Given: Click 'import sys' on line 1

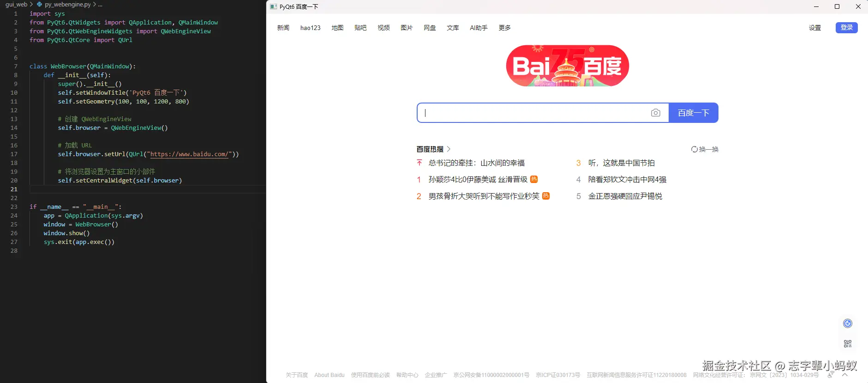Looking at the screenshot, I should (47, 13).
